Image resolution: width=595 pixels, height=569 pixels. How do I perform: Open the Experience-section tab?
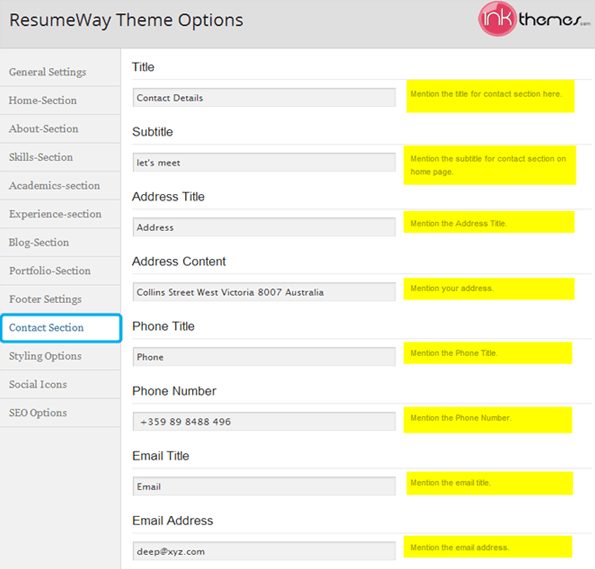click(60, 214)
